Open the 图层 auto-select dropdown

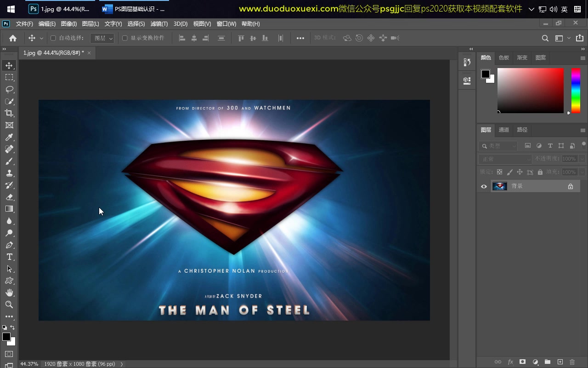pyautogui.click(x=102, y=38)
